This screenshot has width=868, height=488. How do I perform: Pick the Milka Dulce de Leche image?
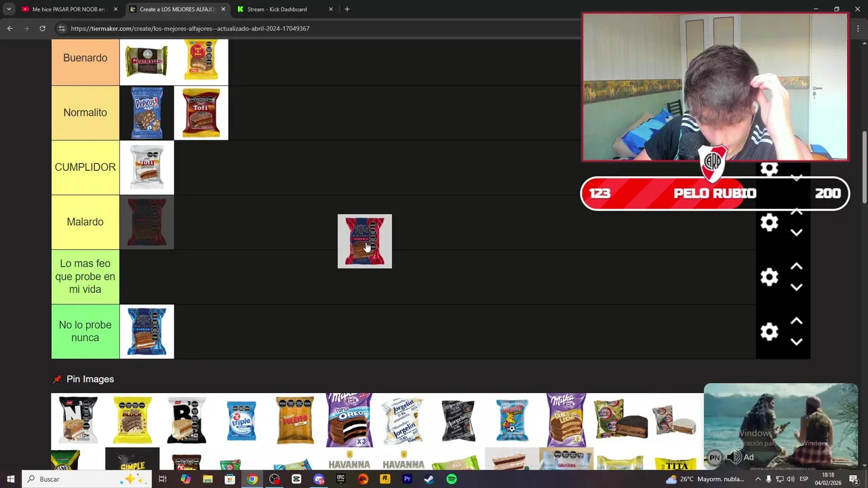[566, 420]
